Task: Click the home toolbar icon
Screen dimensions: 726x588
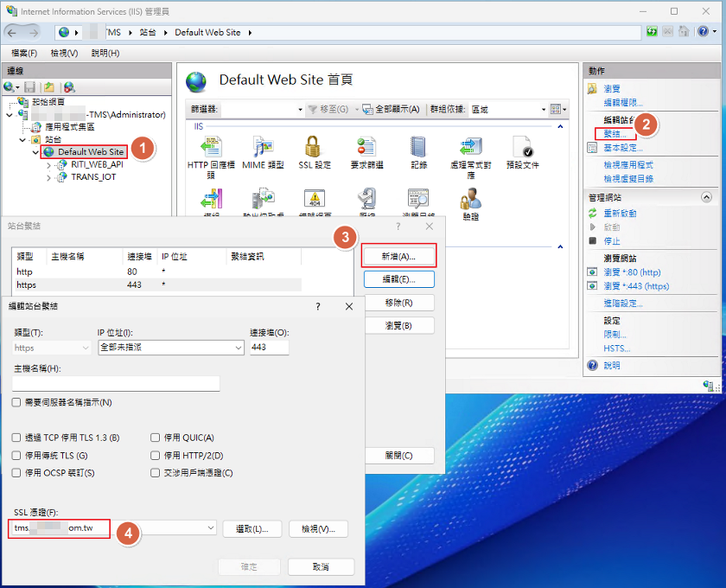Action: pos(684,31)
